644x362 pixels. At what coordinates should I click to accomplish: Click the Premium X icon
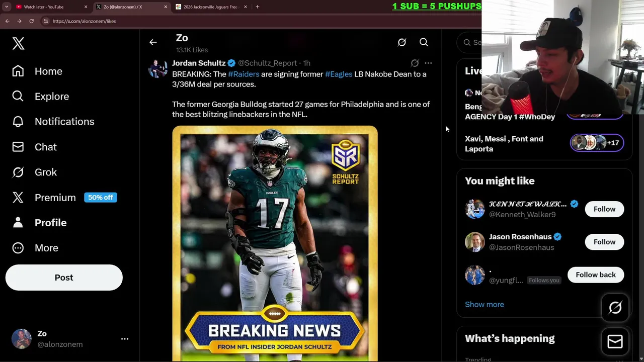(18, 198)
